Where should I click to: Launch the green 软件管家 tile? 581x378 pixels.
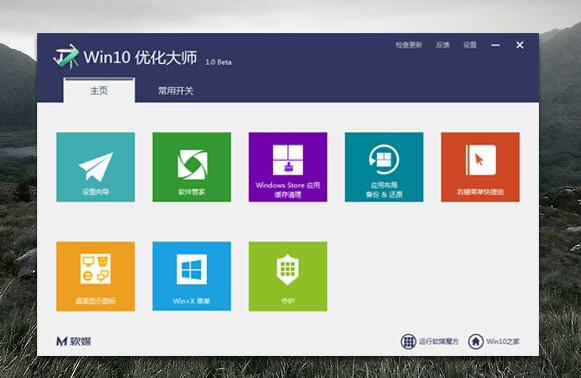pyautogui.click(x=192, y=167)
